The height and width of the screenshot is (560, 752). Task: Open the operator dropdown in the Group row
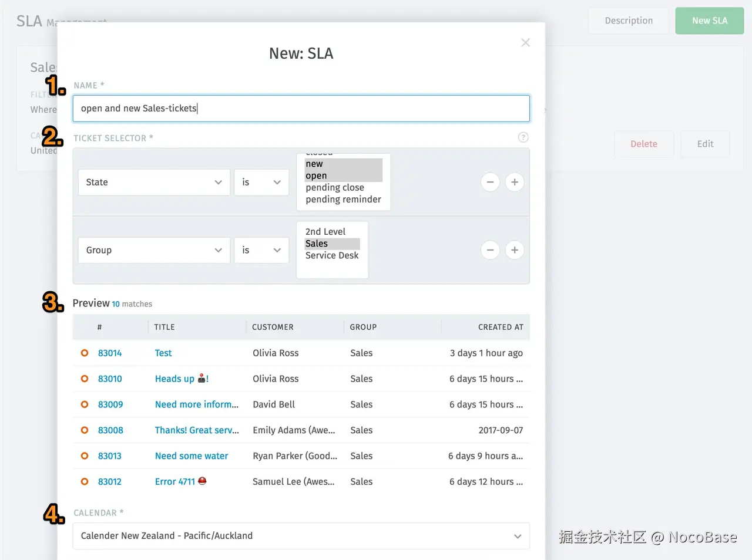click(261, 250)
